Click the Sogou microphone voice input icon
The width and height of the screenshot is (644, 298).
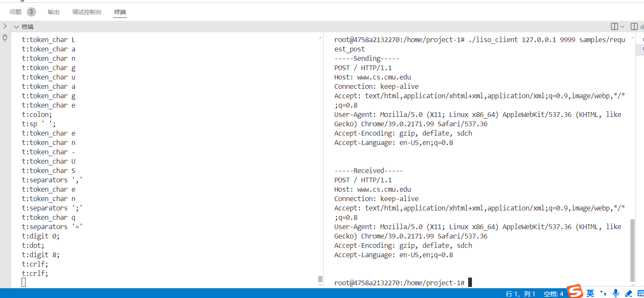pyautogui.click(x=616, y=293)
